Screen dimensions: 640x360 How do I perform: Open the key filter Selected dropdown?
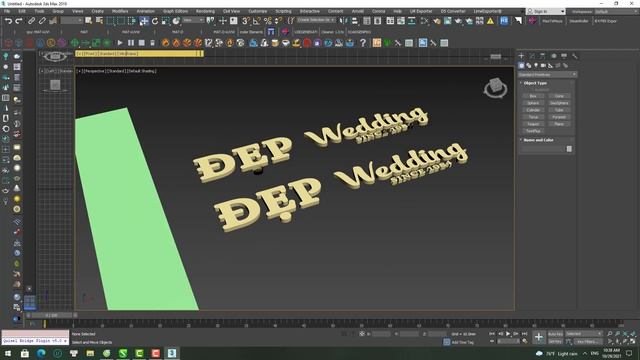point(584,334)
